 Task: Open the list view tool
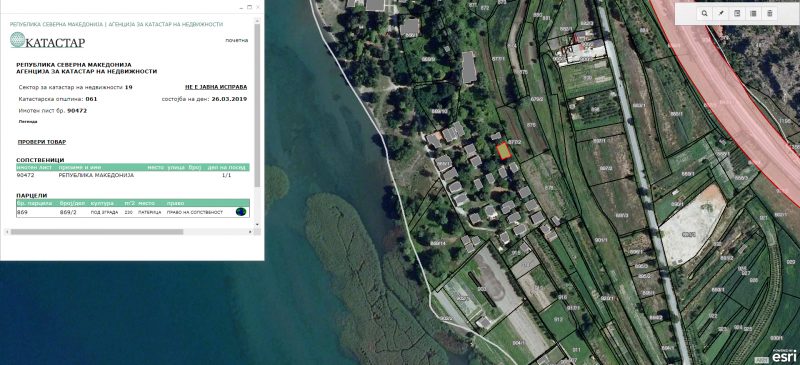(753, 14)
